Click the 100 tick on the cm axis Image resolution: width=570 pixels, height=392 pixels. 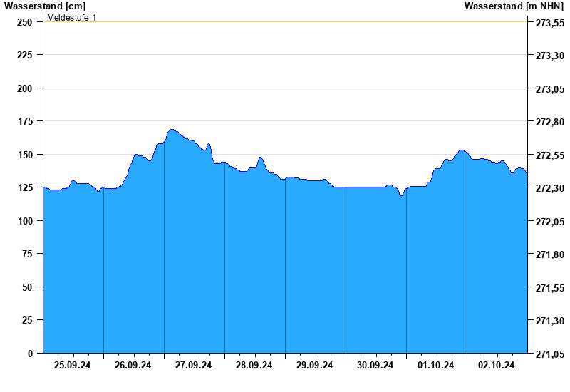tap(24, 221)
